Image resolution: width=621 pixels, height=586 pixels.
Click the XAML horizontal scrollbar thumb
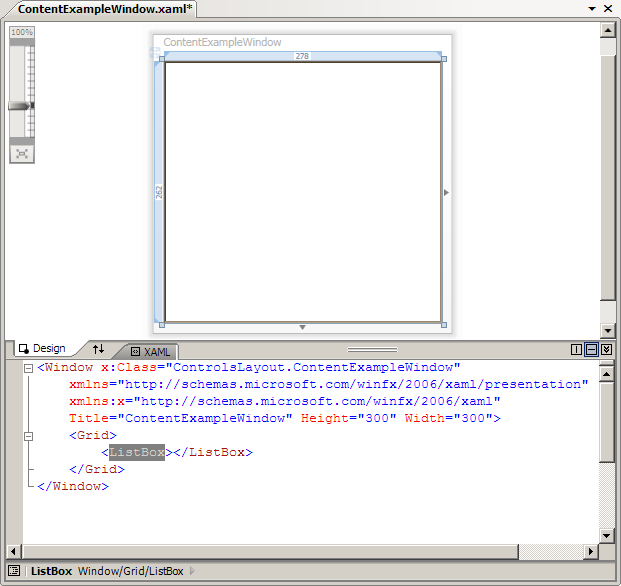(270, 551)
